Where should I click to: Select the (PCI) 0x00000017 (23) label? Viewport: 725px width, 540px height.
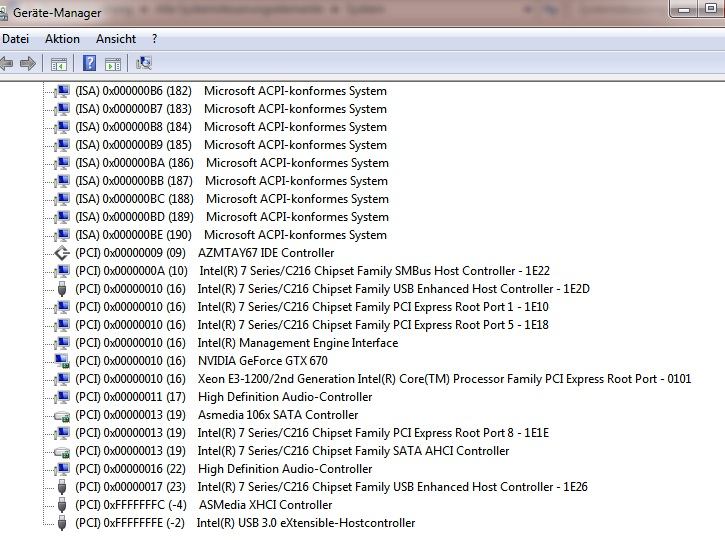pyautogui.click(x=130, y=487)
